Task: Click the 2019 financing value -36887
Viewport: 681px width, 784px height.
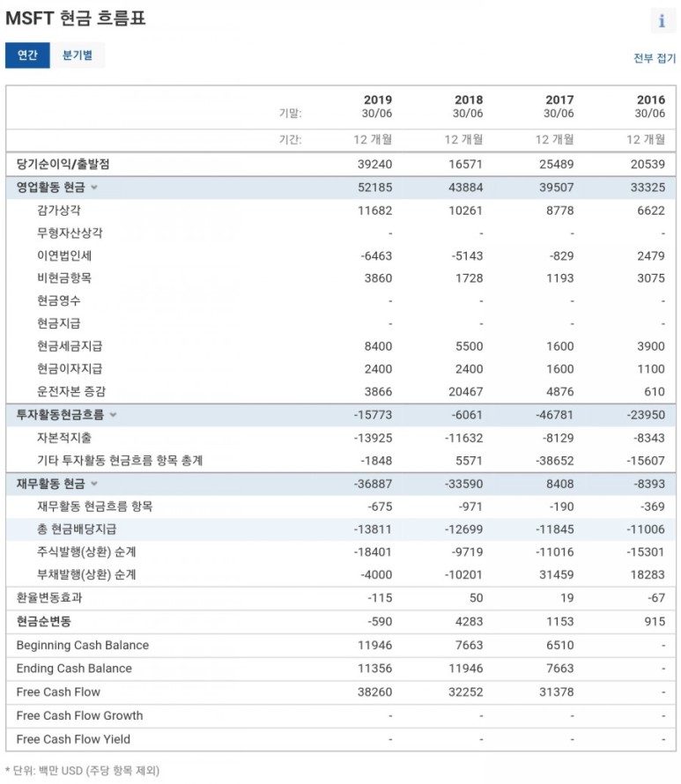Action: tap(373, 484)
